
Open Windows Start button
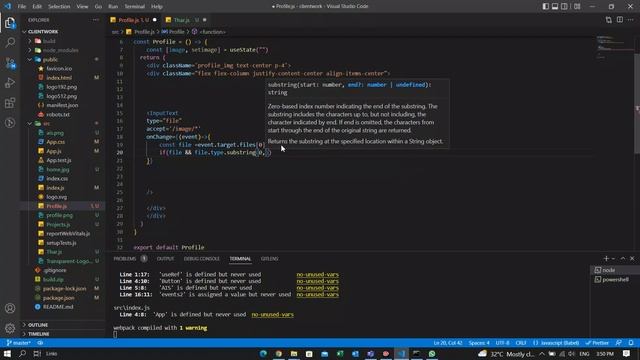(x=7, y=354)
